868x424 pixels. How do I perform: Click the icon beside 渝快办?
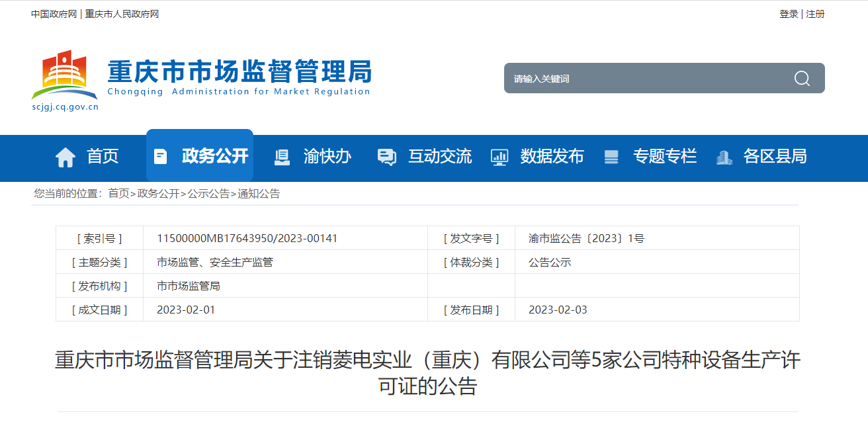[282, 157]
